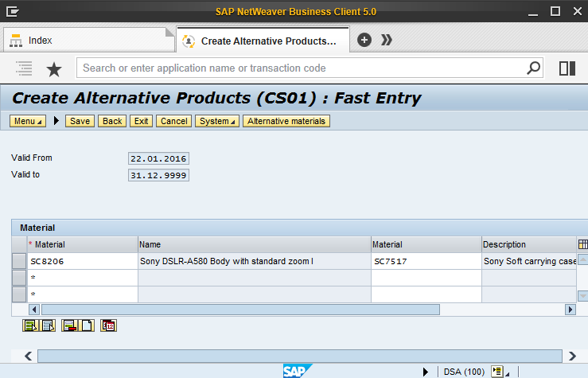Click the Name column header
588x378 pixels.
(255, 244)
